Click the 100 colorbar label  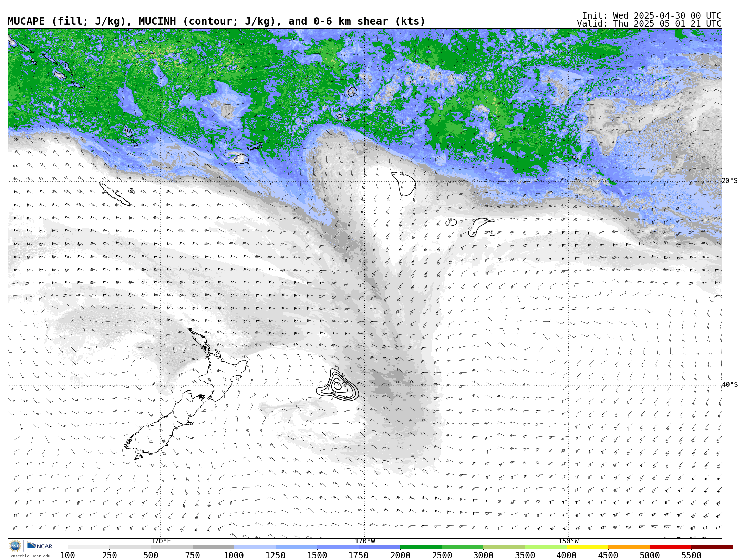(x=68, y=555)
